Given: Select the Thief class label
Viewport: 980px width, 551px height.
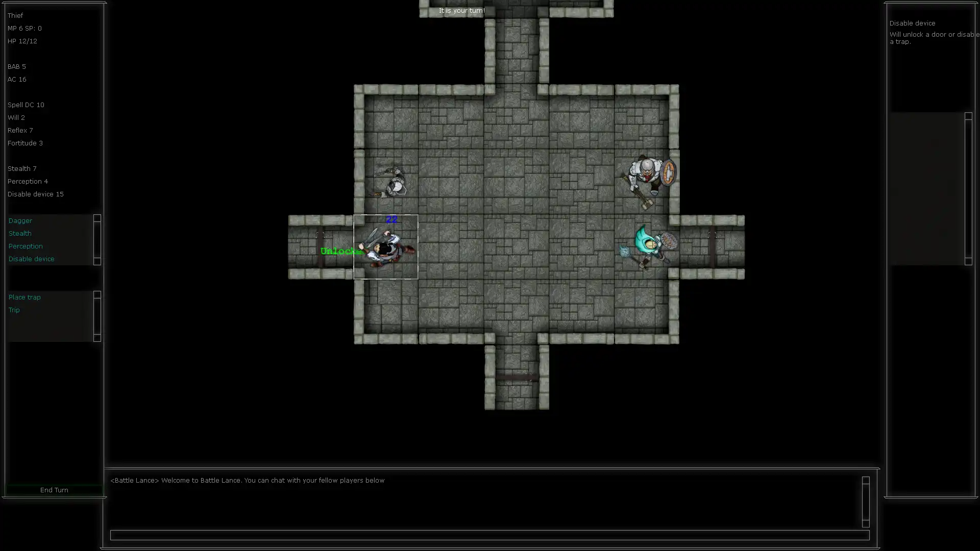Looking at the screenshot, I should coord(15,15).
